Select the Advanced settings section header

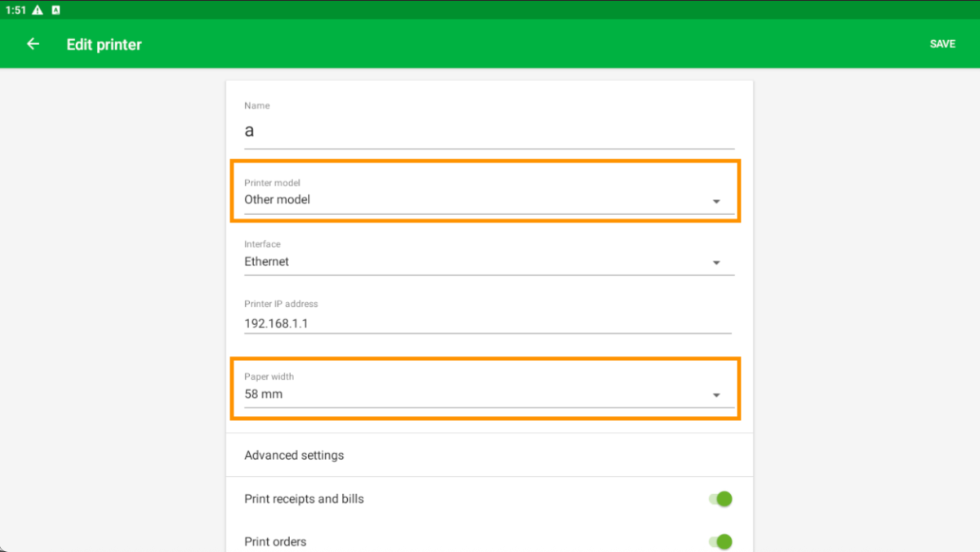click(294, 456)
